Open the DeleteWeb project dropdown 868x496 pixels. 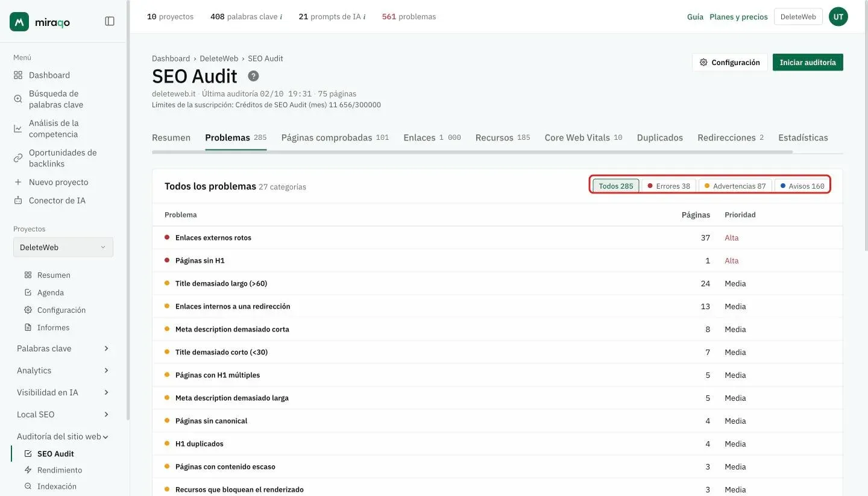coord(63,247)
